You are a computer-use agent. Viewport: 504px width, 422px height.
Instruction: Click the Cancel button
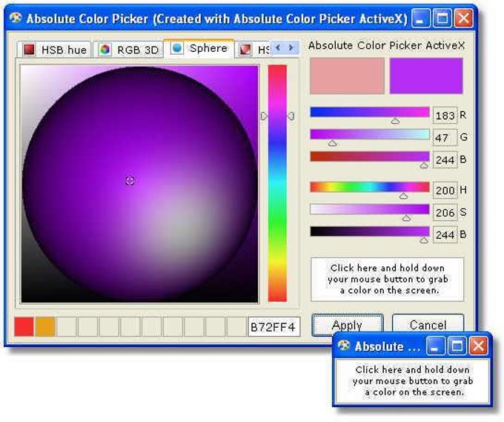pyautogui.click(x=428, y=323)
